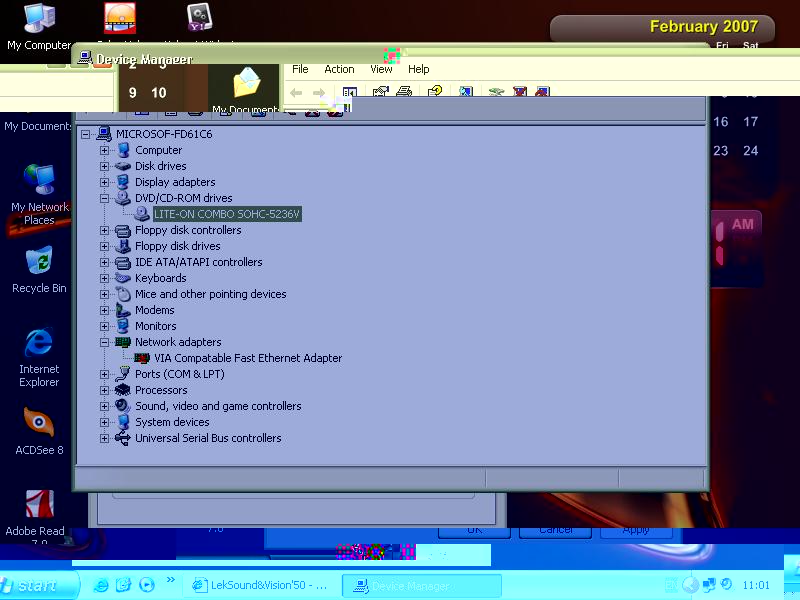This screenshot has height=600, width=800.
Task: Launch Internet Explorer from Quick Launch
Action: [101, 585]
